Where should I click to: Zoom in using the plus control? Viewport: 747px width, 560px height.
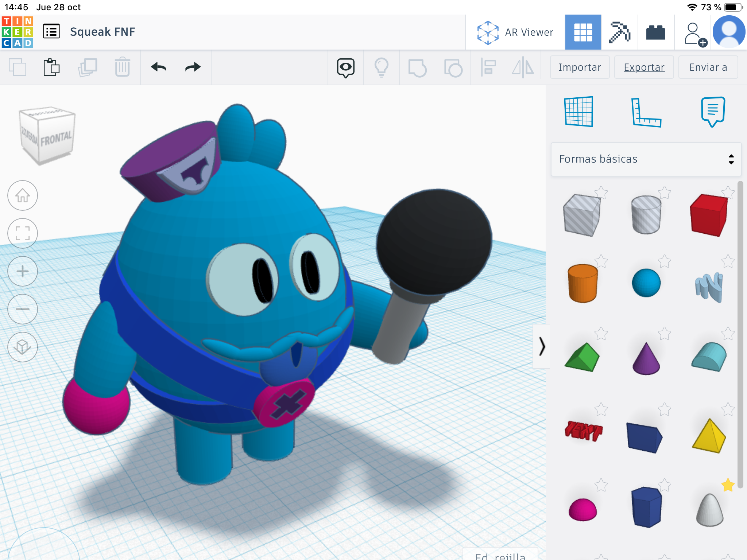tap(23, 271)
